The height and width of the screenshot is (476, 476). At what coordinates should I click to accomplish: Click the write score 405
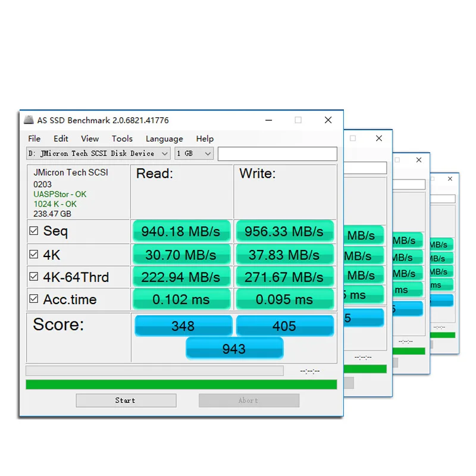(285, 325)
